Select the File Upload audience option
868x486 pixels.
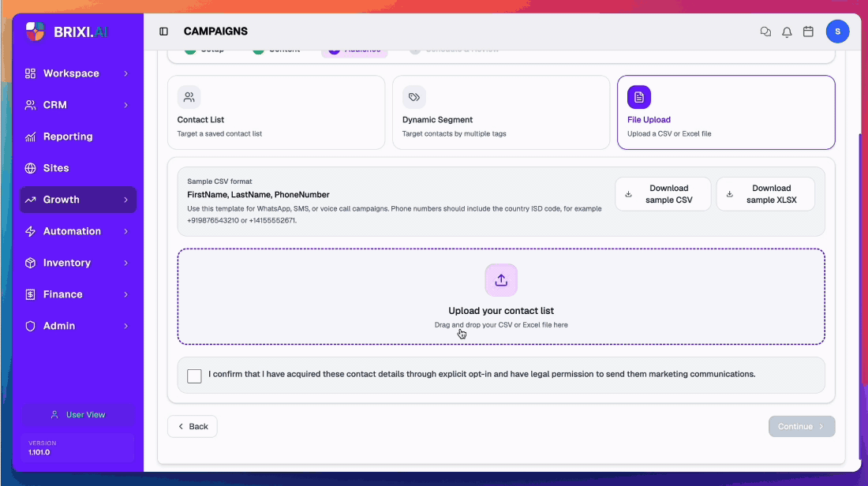click(x=726, y=112)
